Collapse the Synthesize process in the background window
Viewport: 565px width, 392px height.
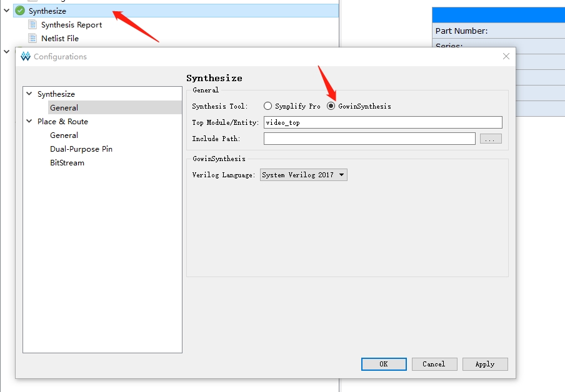pos(6,11)
